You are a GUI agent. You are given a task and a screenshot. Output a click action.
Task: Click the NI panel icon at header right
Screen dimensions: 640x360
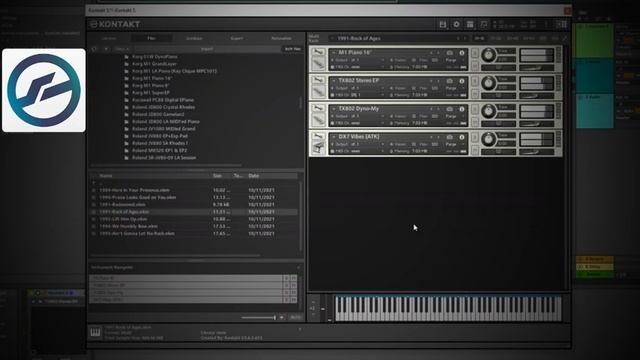[x=562, y=24]
